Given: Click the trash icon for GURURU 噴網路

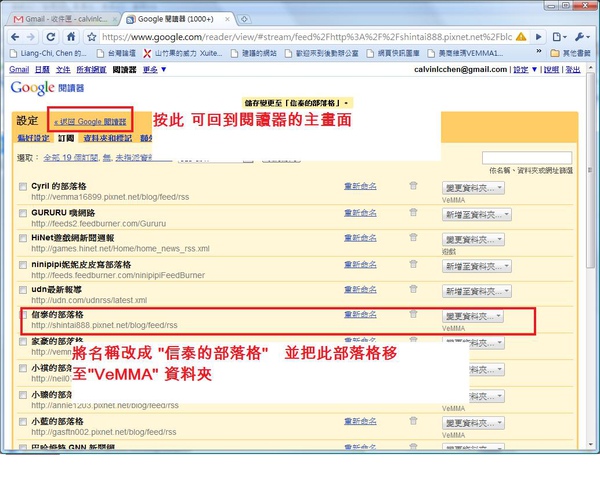Looking at the screenshot, I should pyautogui.click(x=413, y=212).
